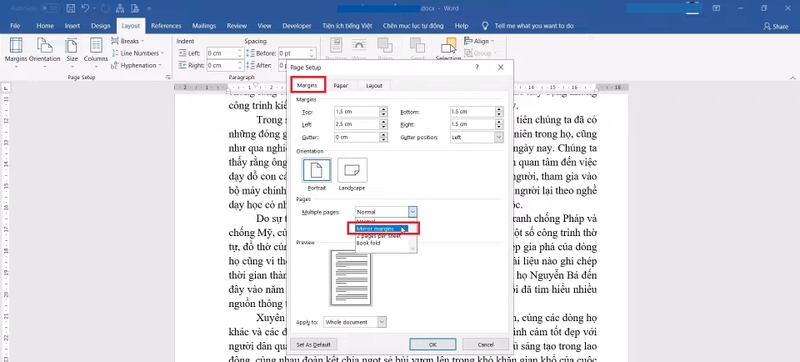Click the Bottom margin input field
800x362 pixels.
(472, 112)
